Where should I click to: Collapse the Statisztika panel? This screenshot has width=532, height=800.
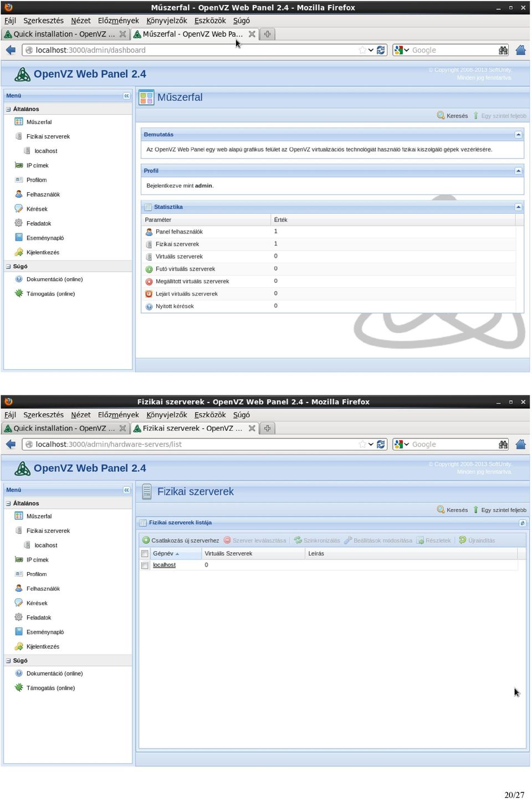click(518, 207)
